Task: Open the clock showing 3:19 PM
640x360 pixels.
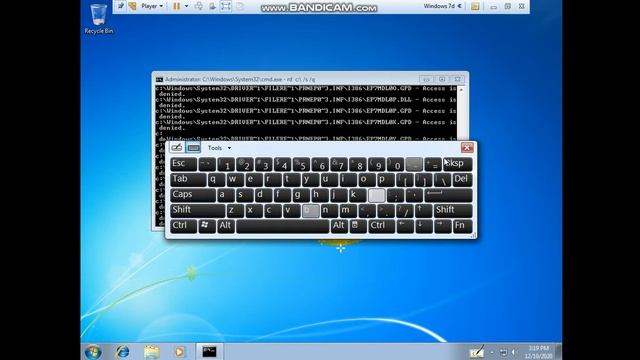Action: click(538, 352)
